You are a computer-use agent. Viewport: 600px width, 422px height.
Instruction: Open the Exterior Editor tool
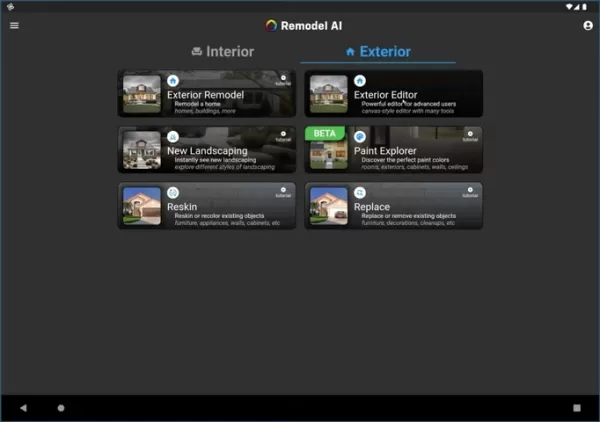pos(393,94)
